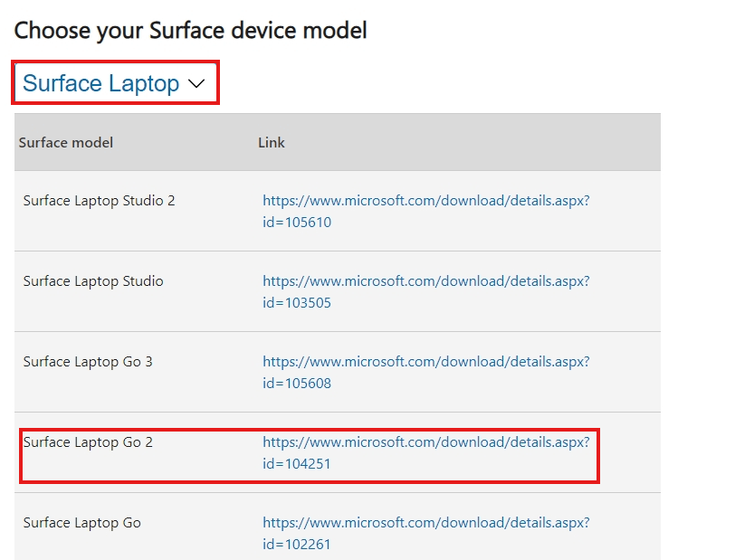Screen dimensions: 735x560
Task: Open the Surface Laptop Studio 2 download link
Action: 425,211
